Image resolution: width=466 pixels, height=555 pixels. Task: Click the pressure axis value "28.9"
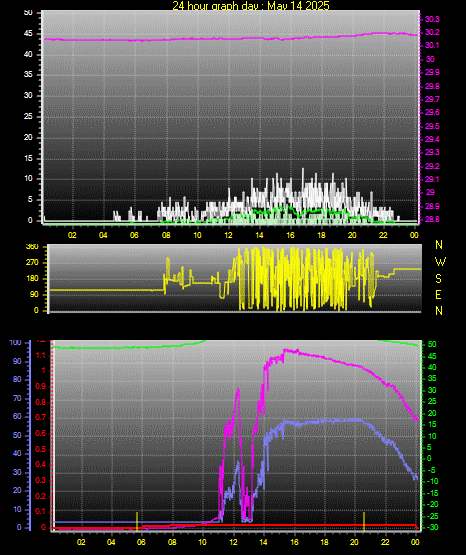pos(432,206)
